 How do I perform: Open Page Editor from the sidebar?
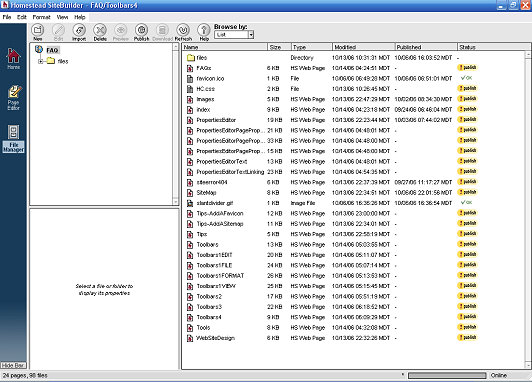(x=14, y=98)
